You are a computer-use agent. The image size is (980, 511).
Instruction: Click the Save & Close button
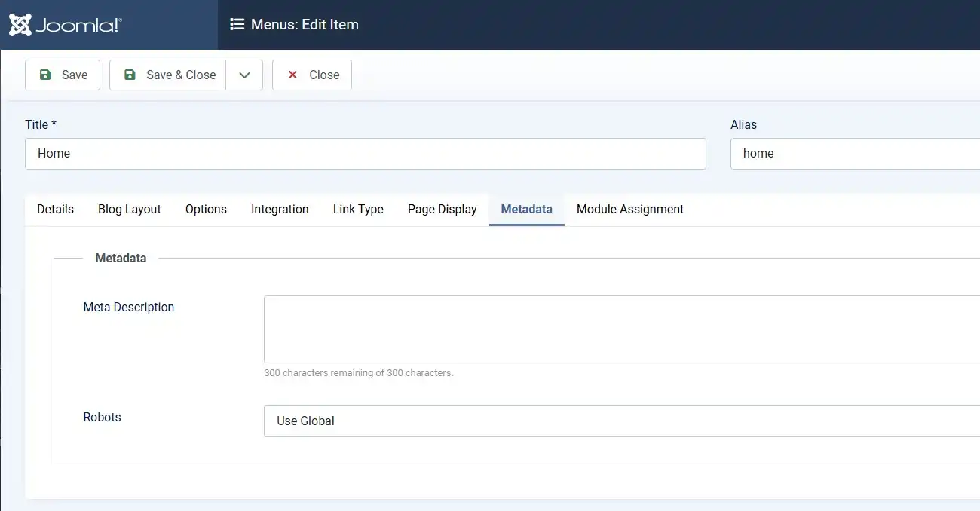tap(168, 75)
